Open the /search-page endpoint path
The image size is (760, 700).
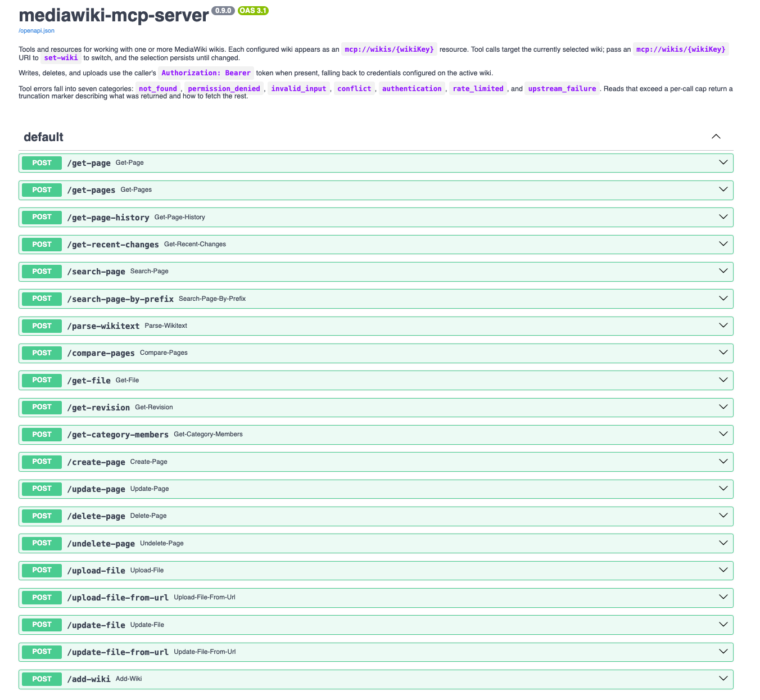(96, 272)
